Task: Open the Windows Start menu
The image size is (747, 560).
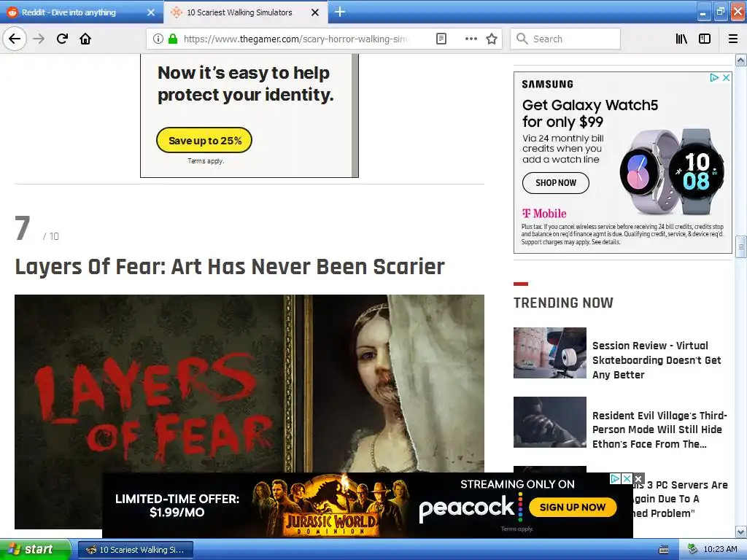Action: [x=35, y=550]
